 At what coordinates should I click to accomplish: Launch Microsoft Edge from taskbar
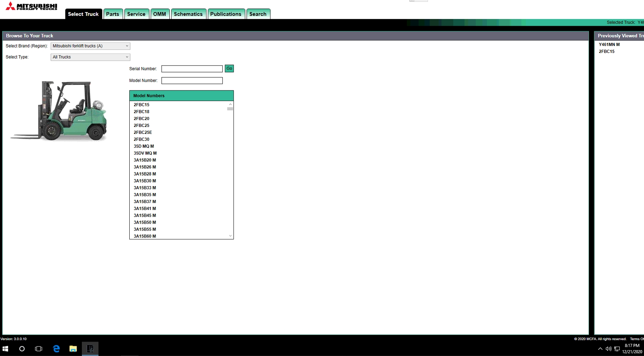coord(56,349)
